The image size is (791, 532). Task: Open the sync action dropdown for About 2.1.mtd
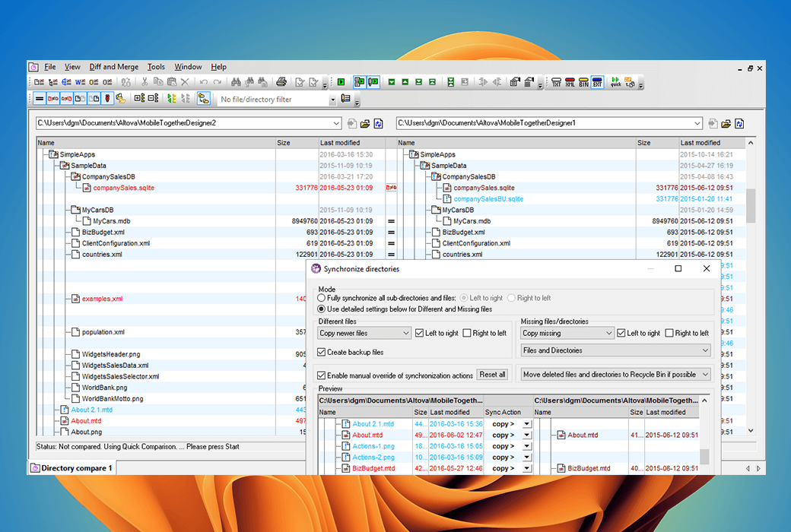click(x=526, y=424)
